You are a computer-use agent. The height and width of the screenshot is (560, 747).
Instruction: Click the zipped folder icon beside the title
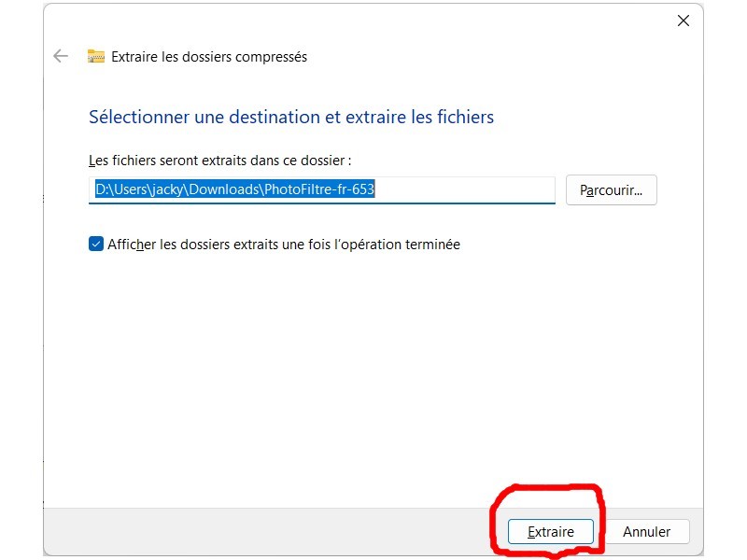point(96,56)
